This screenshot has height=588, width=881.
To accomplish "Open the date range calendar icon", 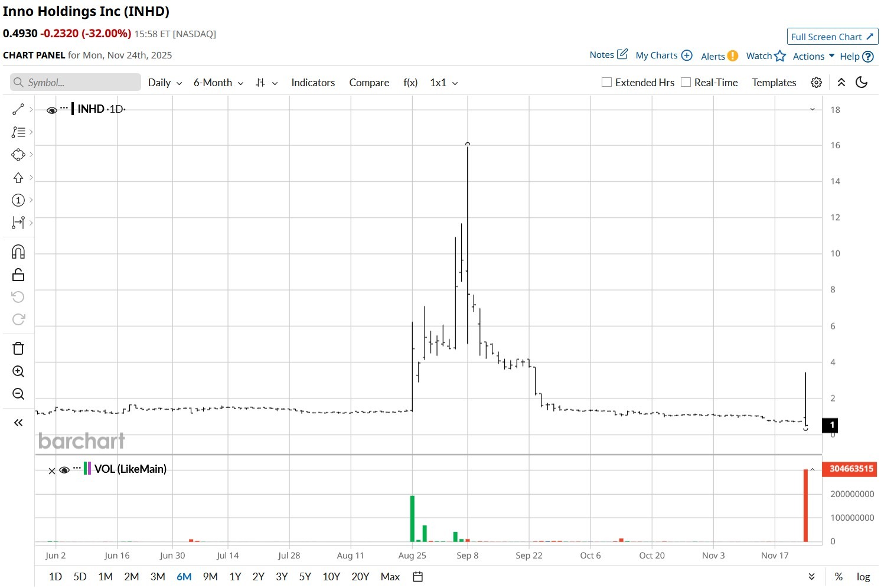I will [418, 577].
